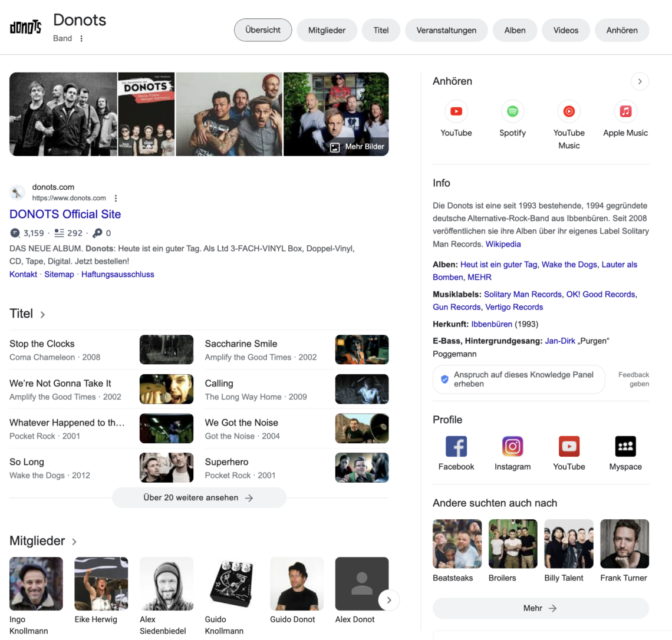Click the comment count icon showing 3,159
The width and height of the screenshot is (672, 640).
pyautogui.click(x=15, y=233)
